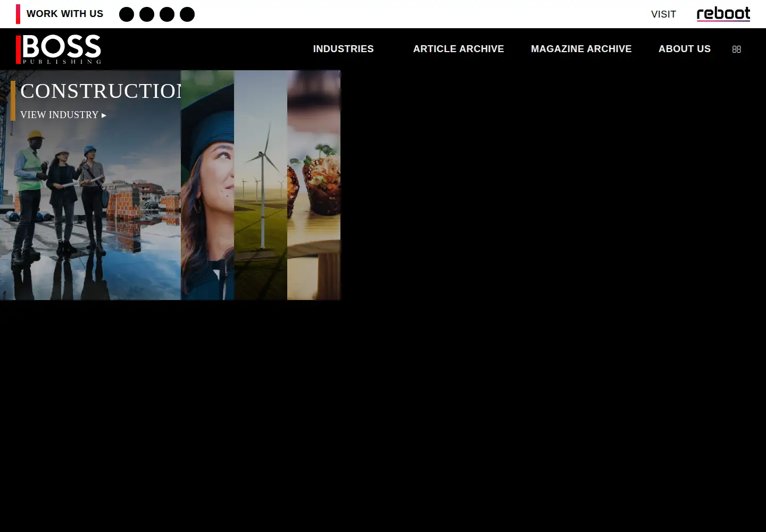The image size is (766, 532).
Task: Follow the Work With Us link
Action: [65, 14]
